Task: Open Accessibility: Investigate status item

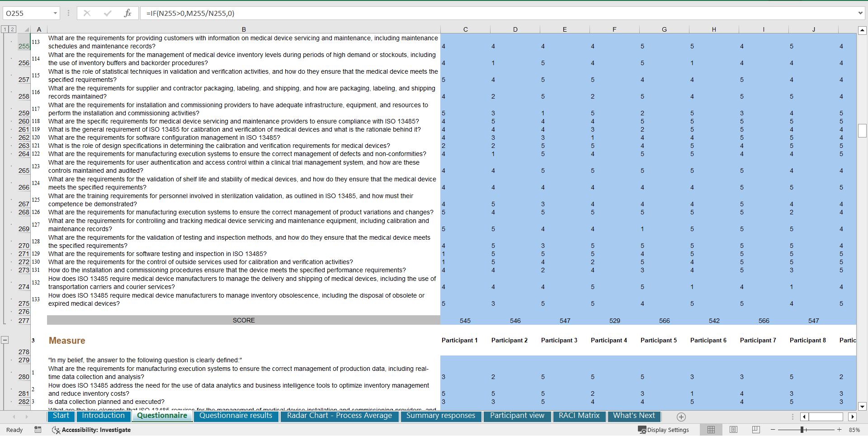Action: 91,430
